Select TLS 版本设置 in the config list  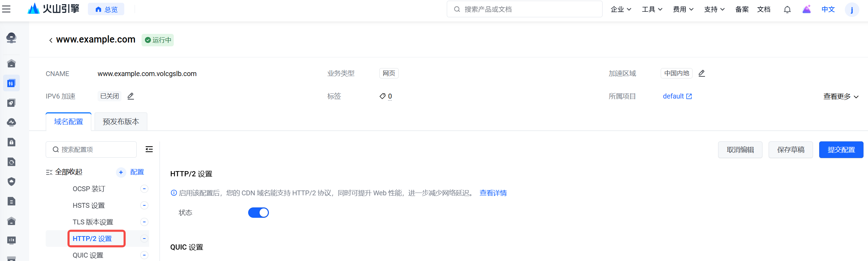coord(93,222)
